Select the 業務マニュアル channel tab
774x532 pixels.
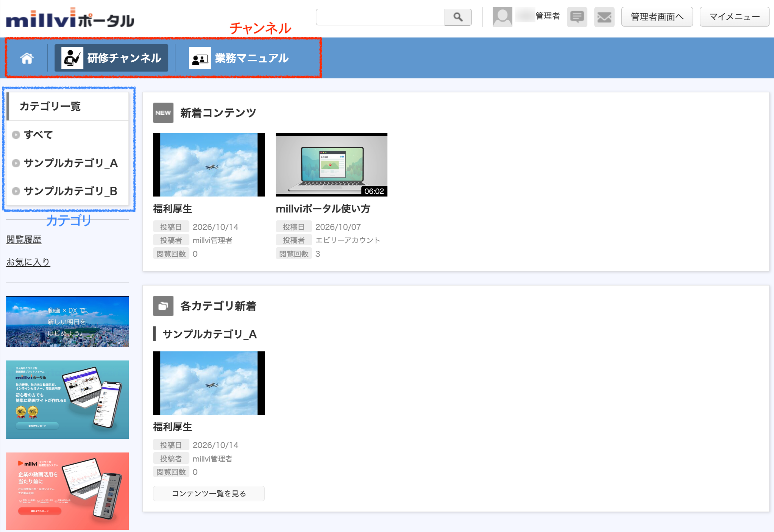click(x=239, y=58)
